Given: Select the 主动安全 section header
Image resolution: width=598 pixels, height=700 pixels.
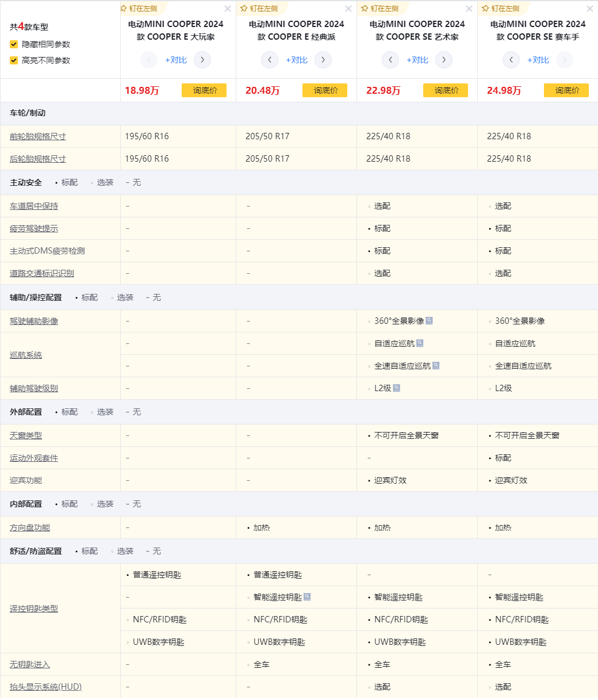Looking at the screenshot, I should pyautogui.click(x=26, y=182).
